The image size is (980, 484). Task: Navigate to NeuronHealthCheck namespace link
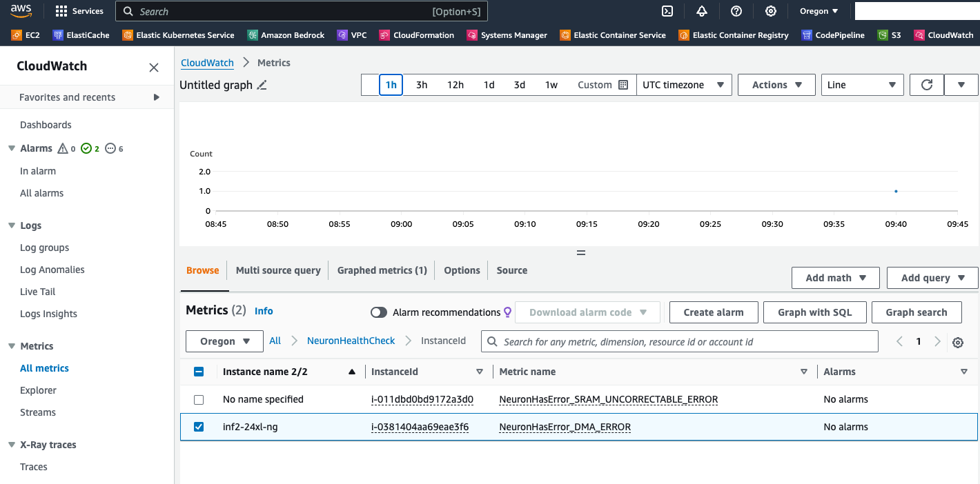click(x=351, y=341)
